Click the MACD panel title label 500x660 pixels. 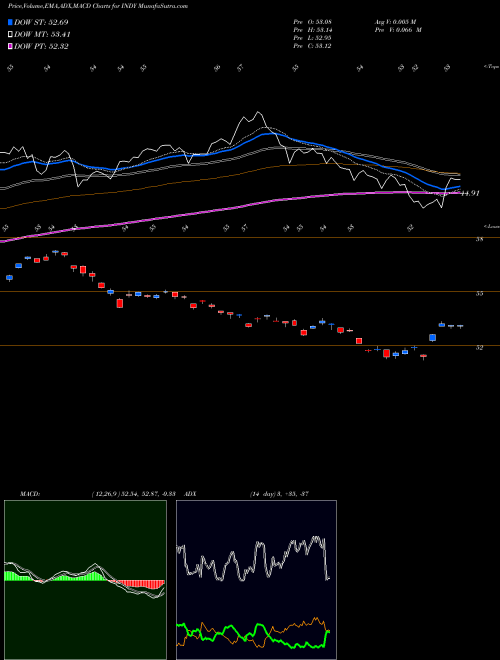tap(29, 494)
